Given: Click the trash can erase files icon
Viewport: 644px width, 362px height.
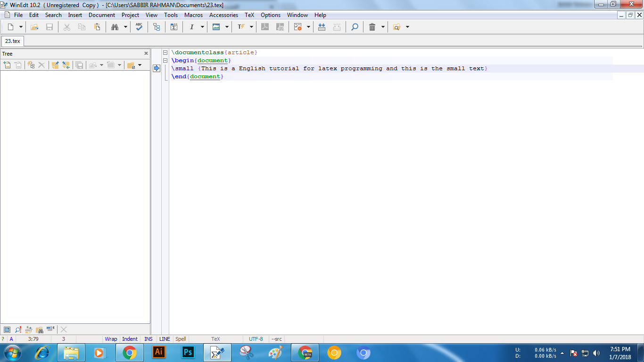Looking at the screenshot, I should tap(372, 27).
